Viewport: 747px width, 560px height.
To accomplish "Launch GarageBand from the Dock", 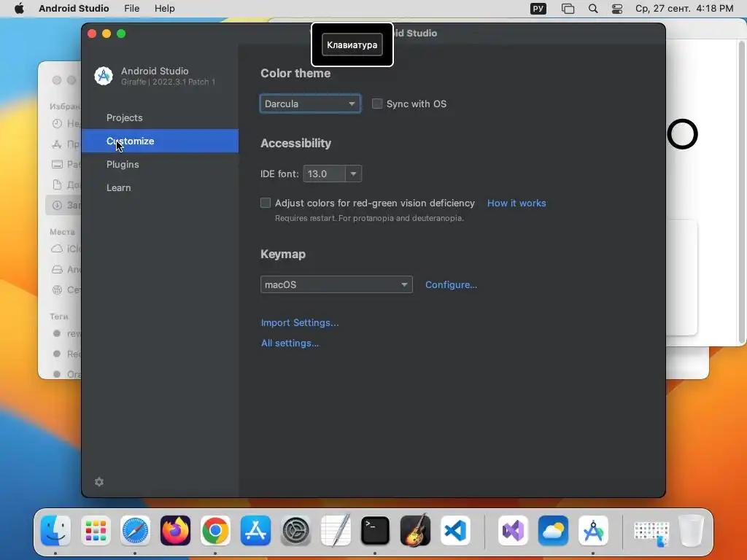I will 415,530.
